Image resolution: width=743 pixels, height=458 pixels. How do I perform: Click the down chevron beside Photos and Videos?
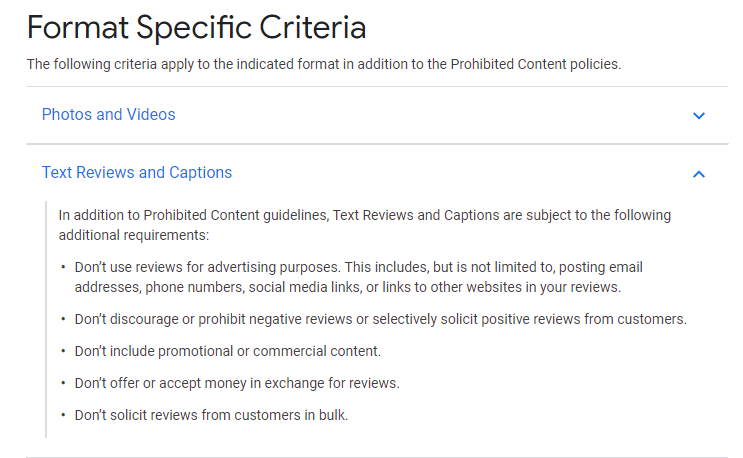698,116
